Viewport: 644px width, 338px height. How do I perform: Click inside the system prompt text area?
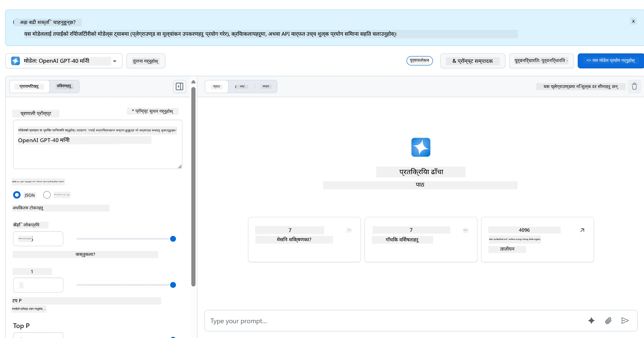(x=97, y=145)
